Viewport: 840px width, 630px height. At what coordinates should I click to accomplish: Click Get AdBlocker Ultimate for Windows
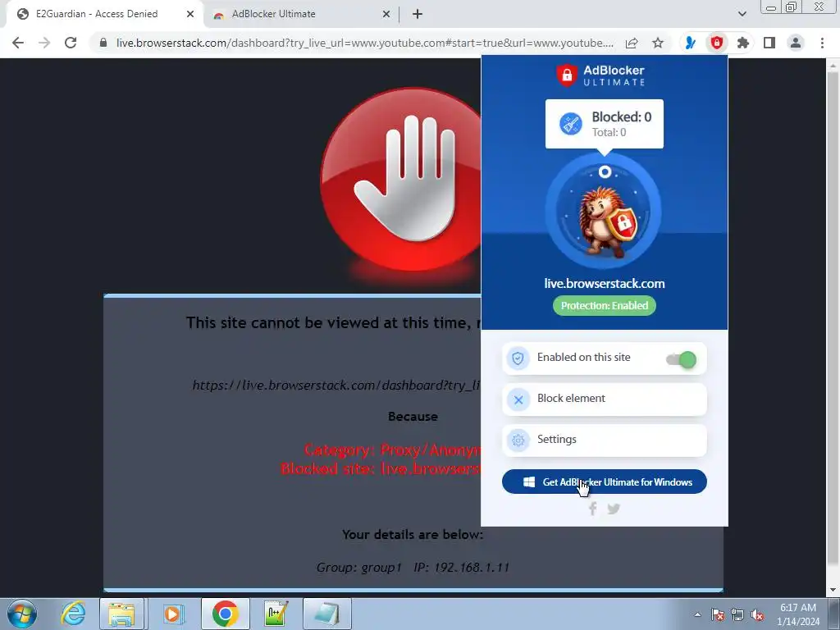pyautogui.click(x=605, y=482)
